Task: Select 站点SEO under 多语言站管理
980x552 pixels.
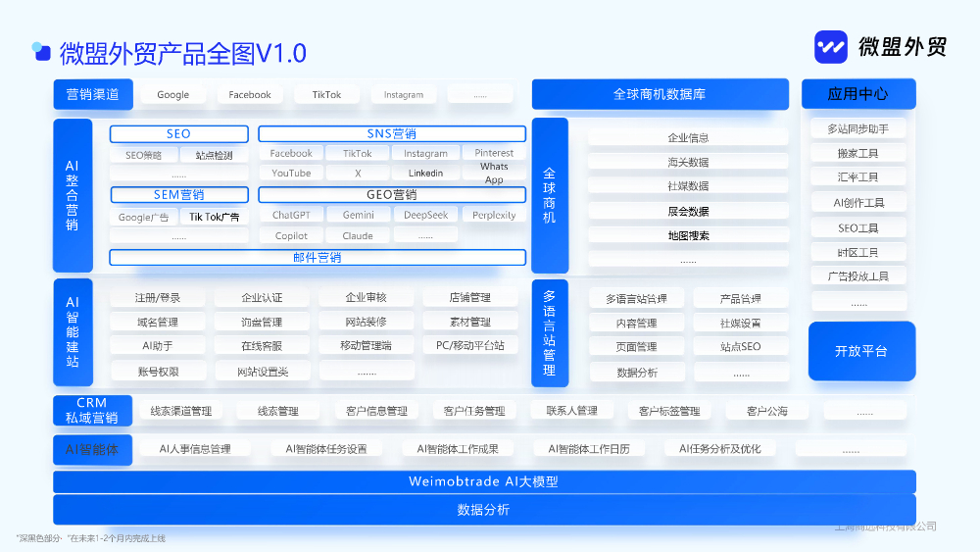Action: pos(741,347)
